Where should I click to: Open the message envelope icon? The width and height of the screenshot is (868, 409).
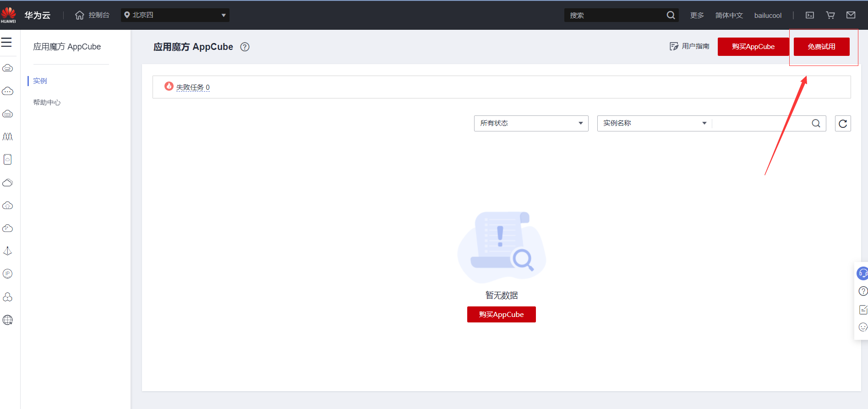tap(851, 15)
